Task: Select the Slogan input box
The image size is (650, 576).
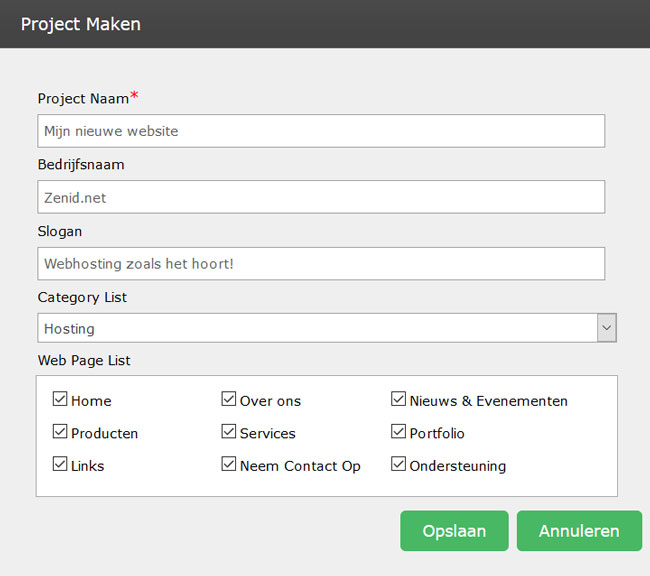Action: click(x=321, y=264)
